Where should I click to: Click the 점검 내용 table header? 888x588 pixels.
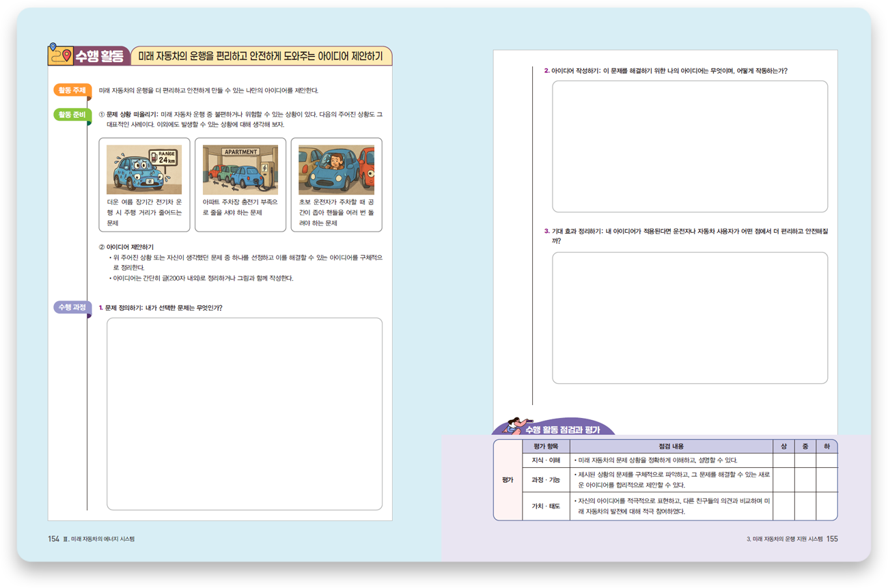coord(671,447)
